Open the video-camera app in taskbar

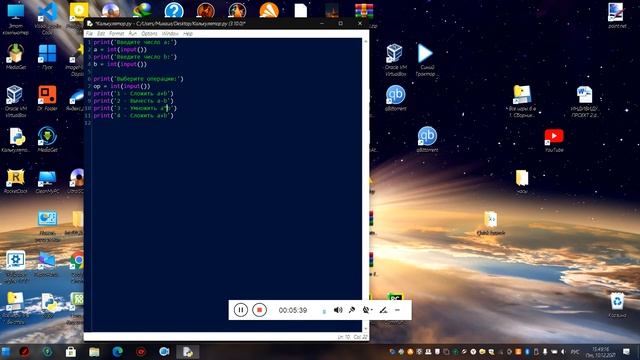tap(164, 351)
